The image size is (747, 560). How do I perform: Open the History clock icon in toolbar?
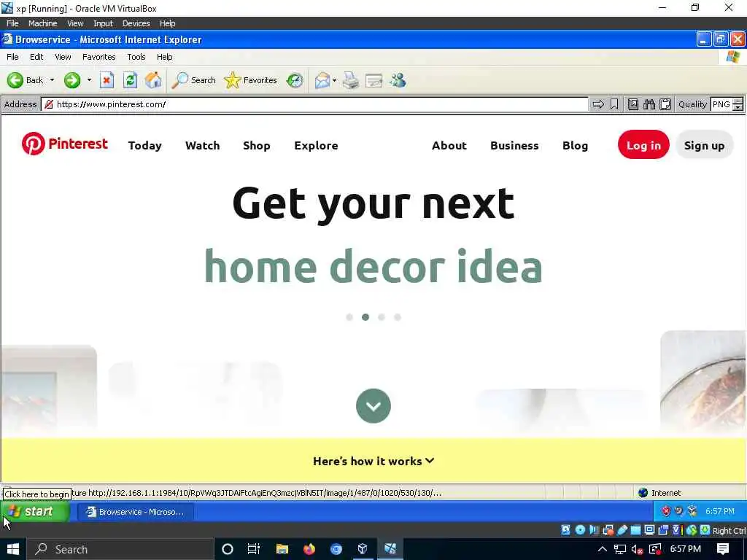[x=295, y=80]
